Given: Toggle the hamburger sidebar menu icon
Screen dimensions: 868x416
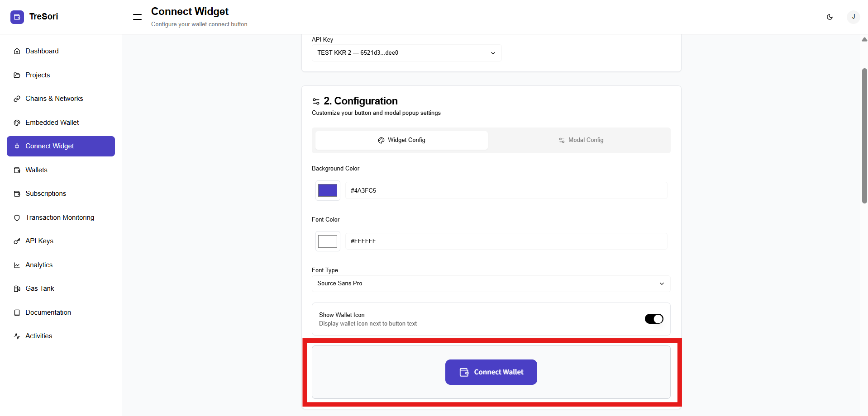Looking at the screenshot, I should (137, 17).
